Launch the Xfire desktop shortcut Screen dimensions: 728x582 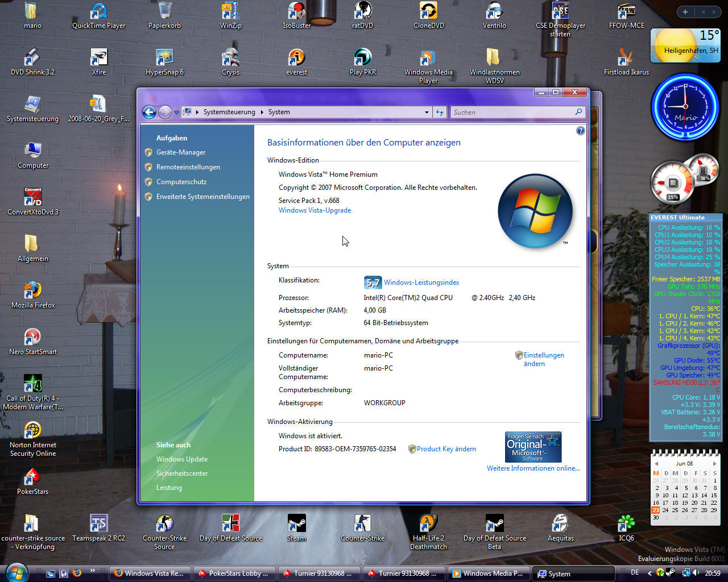[x=98, y=62]
